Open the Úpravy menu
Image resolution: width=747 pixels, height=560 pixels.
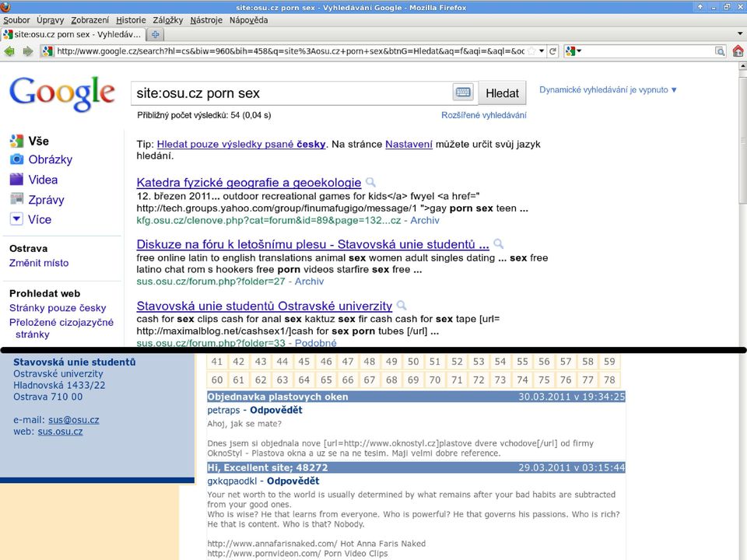click(x=50, y=20)
